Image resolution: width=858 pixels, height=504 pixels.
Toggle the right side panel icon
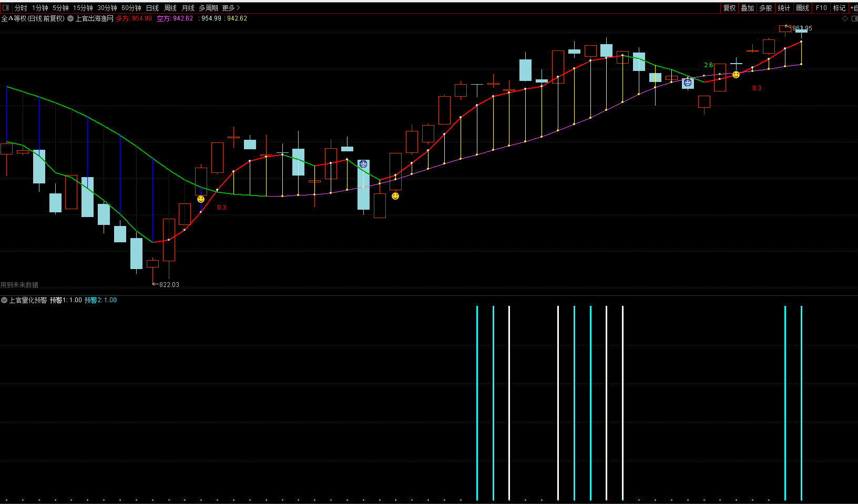tap(854, 18)
